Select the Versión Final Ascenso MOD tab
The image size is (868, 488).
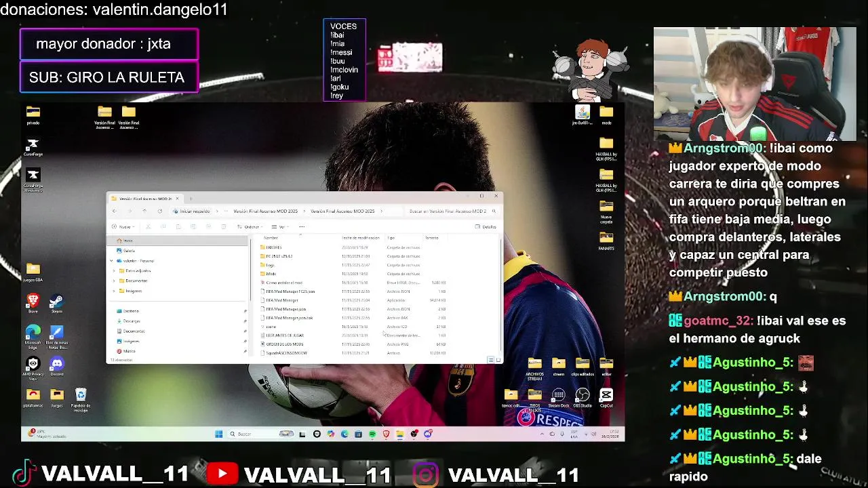tap(144, 199)
